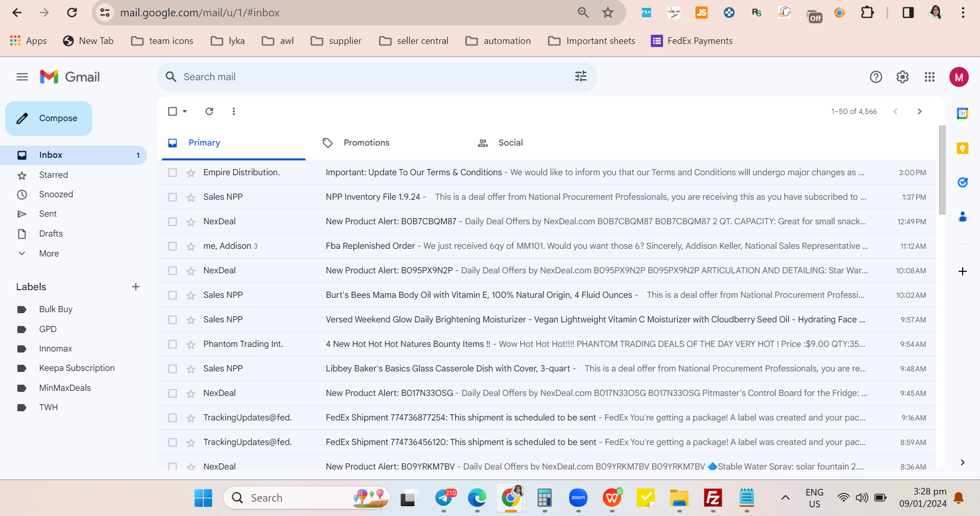Open Windows Start menu
The height and width of the screenshot is (516, 980).
(203, 498)
